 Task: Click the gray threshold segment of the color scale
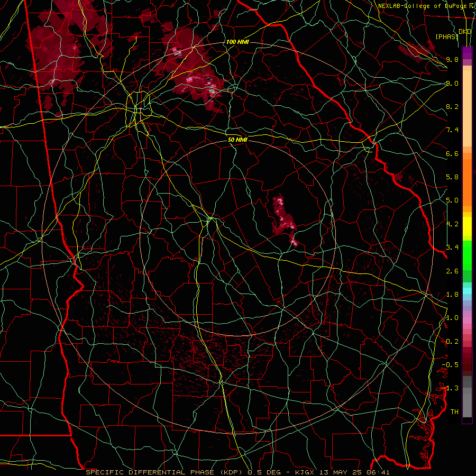[x=467, y=397]
